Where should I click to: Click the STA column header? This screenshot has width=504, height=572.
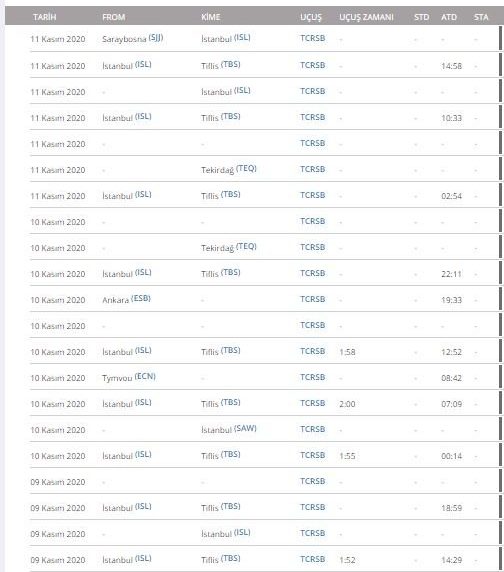(481, 17)
